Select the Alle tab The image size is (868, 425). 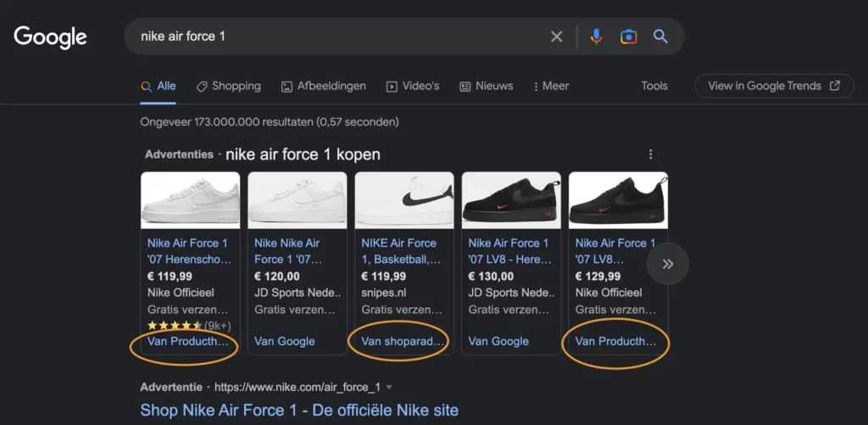pos(159,86)
